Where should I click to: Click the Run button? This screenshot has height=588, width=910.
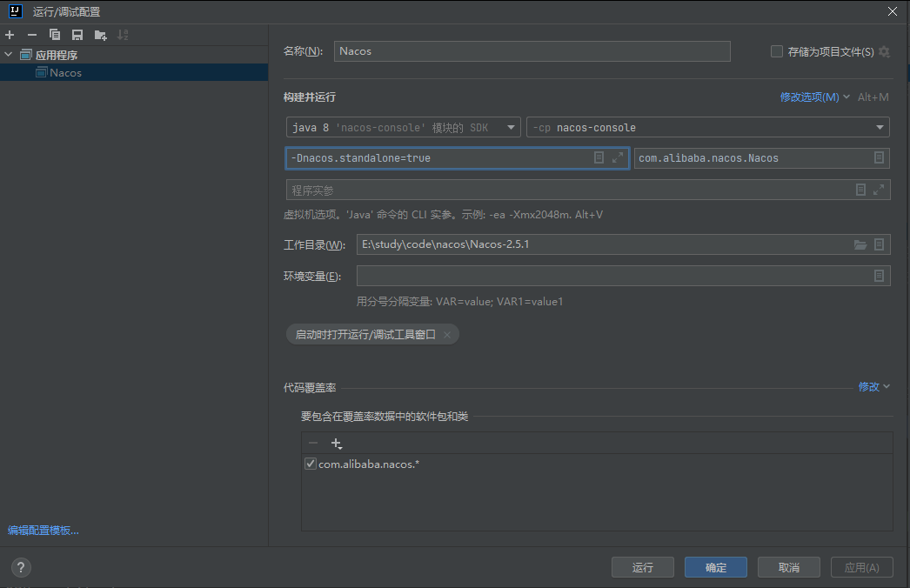[x=642, y=567]
